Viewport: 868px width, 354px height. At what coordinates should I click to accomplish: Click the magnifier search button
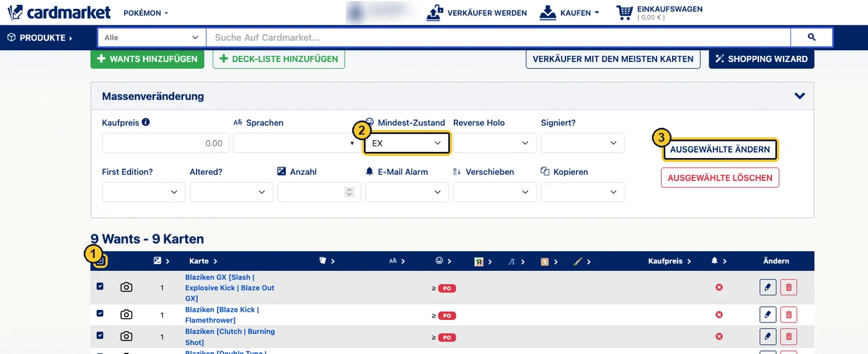coord(812,38)
